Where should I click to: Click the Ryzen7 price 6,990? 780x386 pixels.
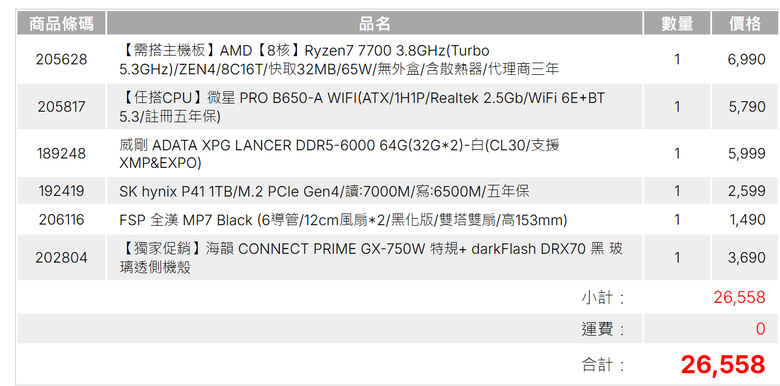point(747,60)
